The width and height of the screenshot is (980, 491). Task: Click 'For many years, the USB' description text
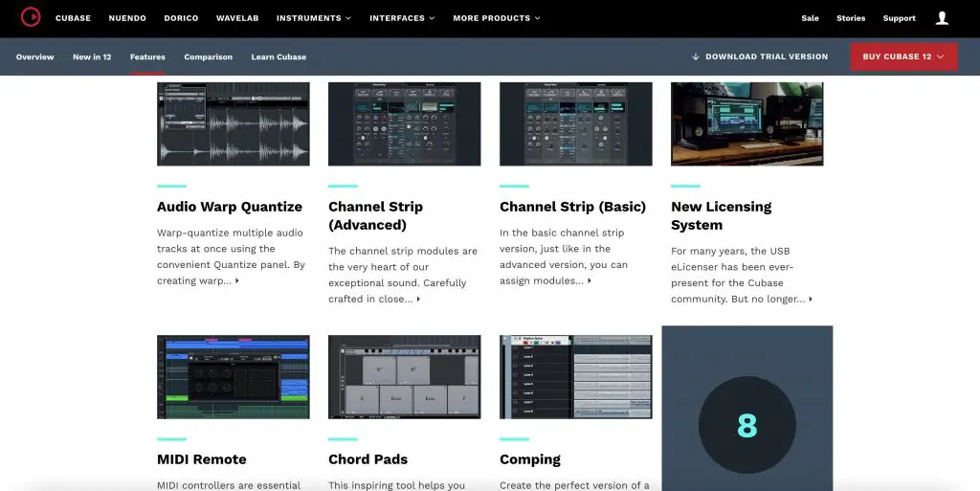[x=730, y=251]
